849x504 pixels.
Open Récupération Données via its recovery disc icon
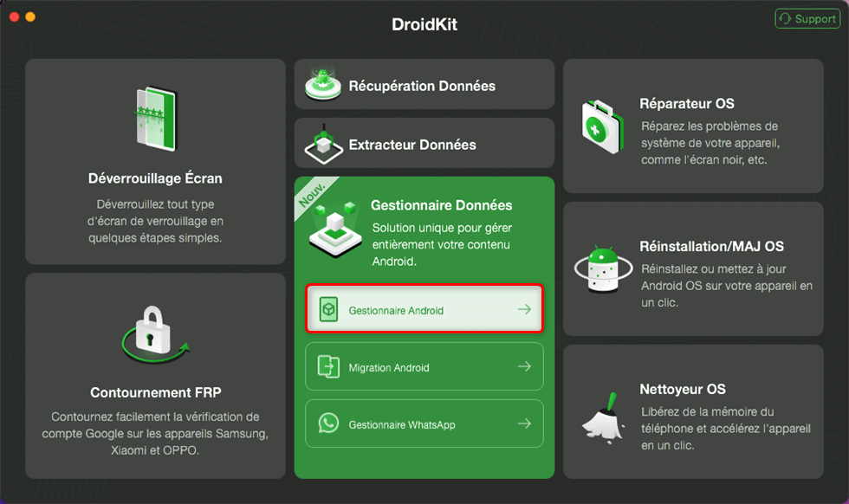tap(323, 84)
